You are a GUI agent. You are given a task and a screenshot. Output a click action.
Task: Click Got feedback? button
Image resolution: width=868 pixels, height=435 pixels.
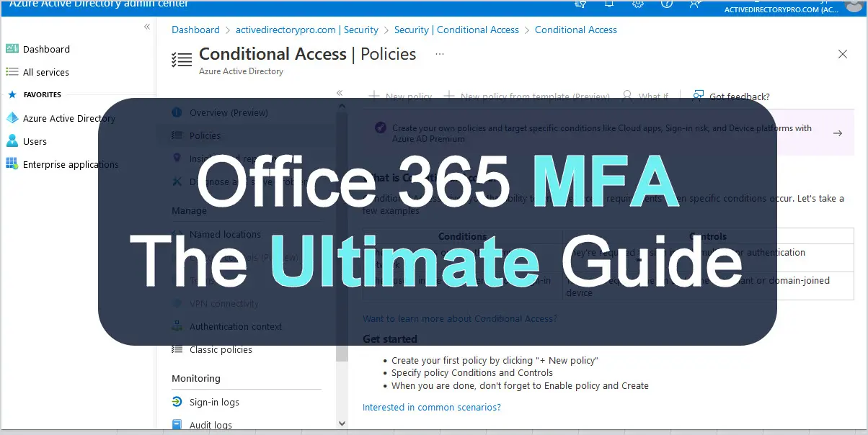point(731,96)
